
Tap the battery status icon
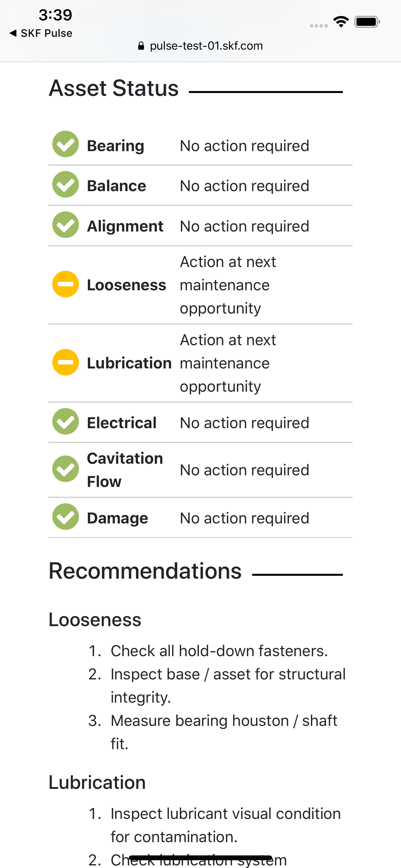click(367, 22)
